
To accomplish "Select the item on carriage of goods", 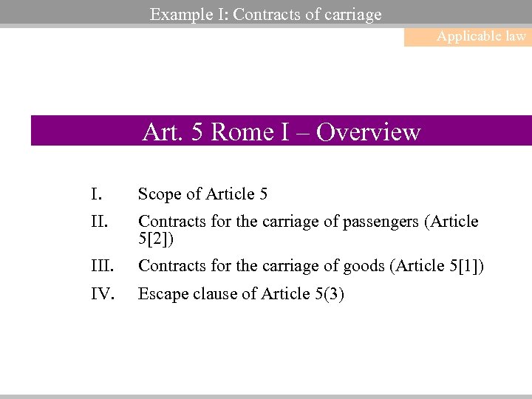I will [311, 266].
